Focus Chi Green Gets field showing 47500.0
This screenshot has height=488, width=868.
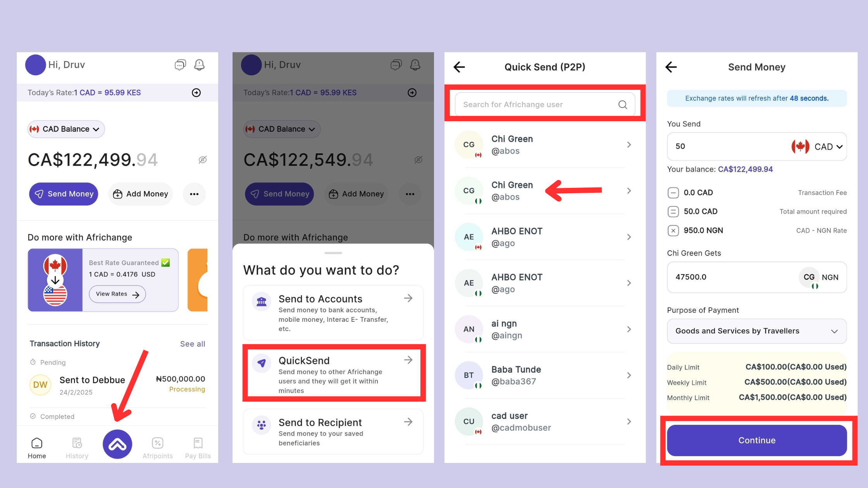757,277
